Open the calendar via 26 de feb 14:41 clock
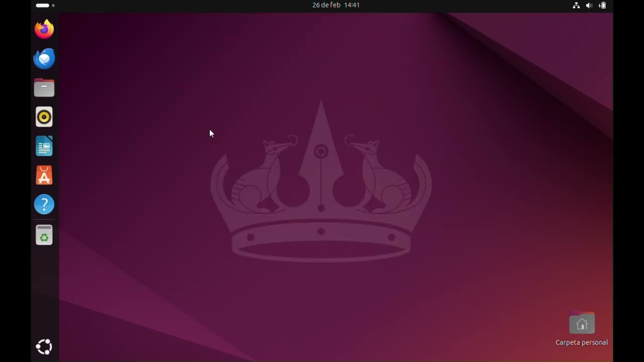The image size is (644, 362). 336,5
